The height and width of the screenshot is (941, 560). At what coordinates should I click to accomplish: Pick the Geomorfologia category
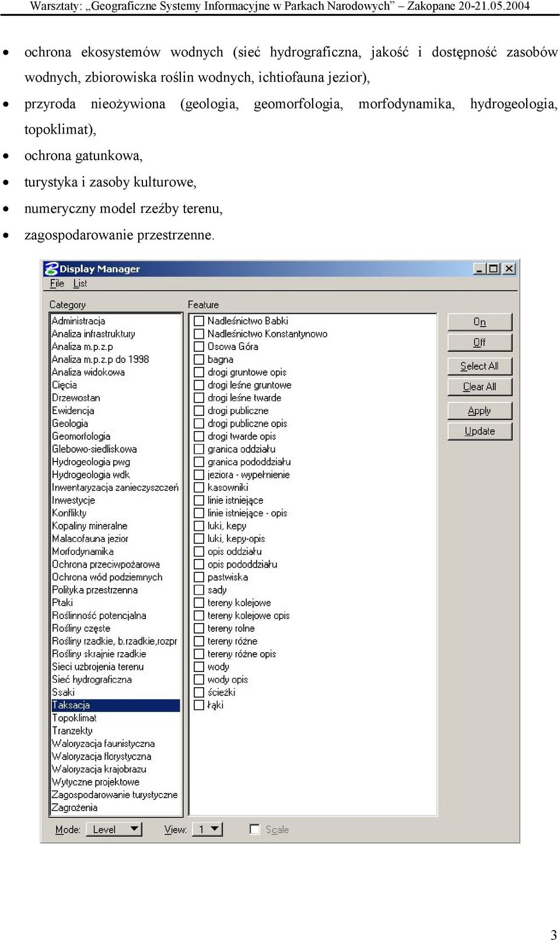click(x=81, y=436)
